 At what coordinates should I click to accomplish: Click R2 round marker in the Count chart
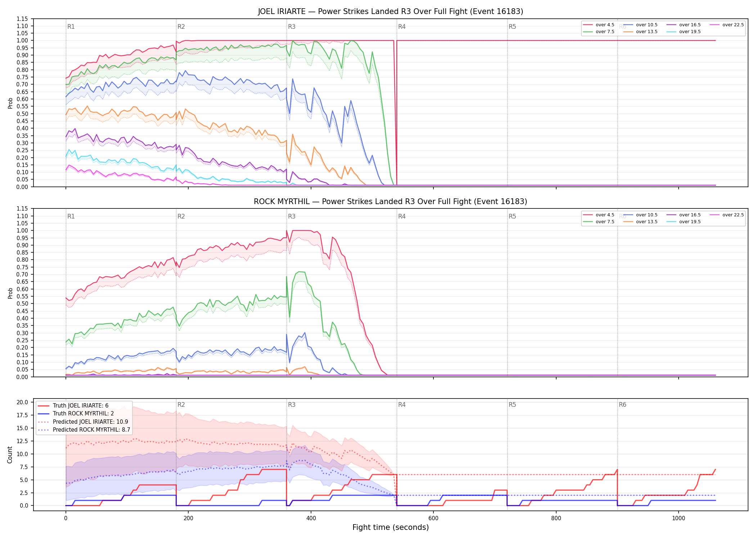[x=181, y=405]
